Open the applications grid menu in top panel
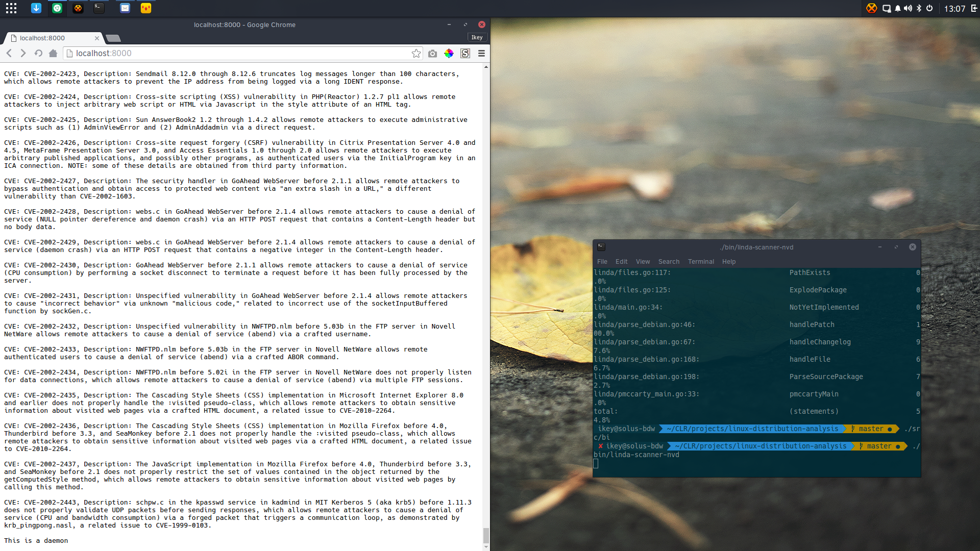Image resolution: width=980 pixels, height=551 pixels. 11,8
